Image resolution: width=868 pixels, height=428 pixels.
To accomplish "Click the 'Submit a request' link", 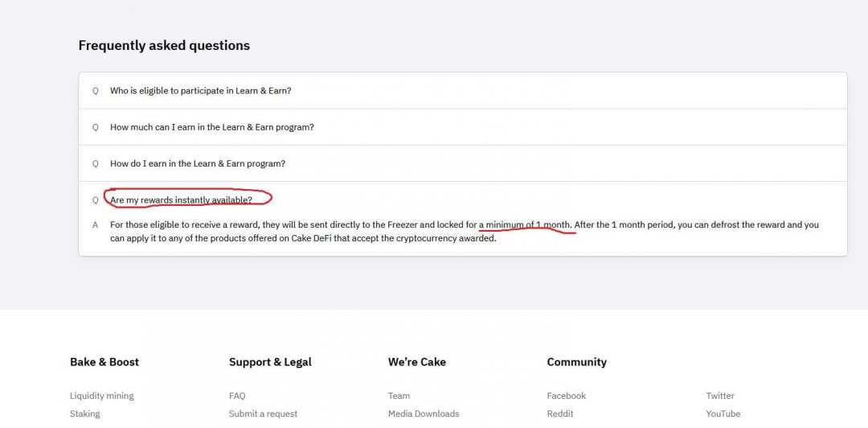I will point(263,414).
